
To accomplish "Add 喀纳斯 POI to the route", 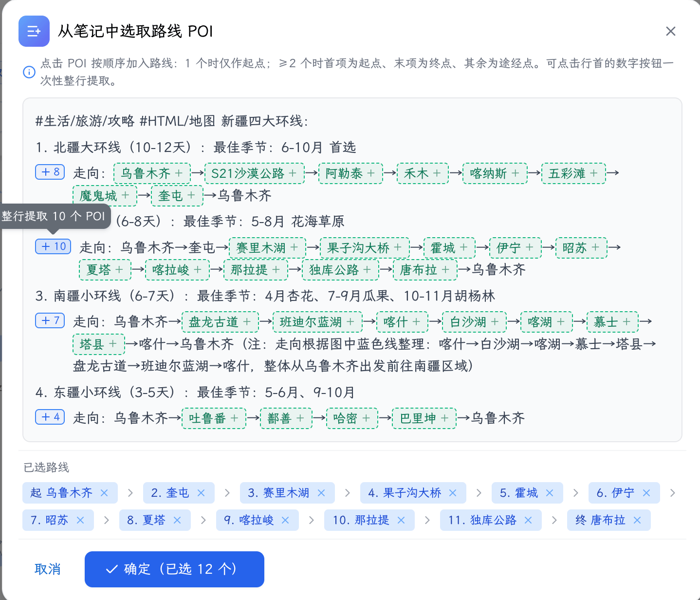I will click(x=495, y=173).
